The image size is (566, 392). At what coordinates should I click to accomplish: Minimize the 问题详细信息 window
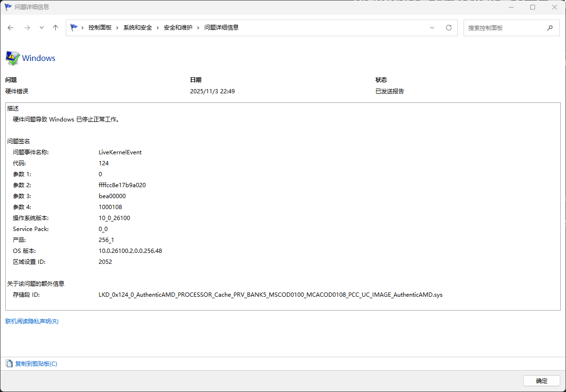(x=510, y=7)
